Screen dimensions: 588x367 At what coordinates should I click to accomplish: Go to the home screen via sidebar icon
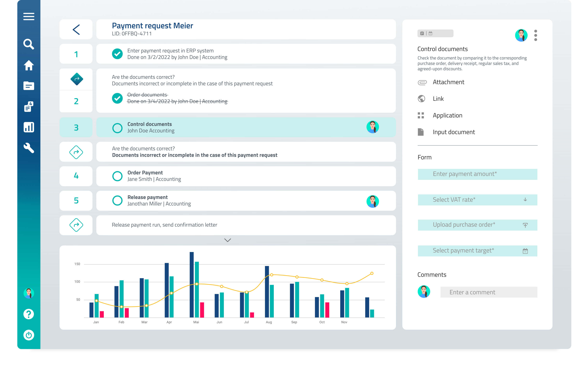pos(29,65)
